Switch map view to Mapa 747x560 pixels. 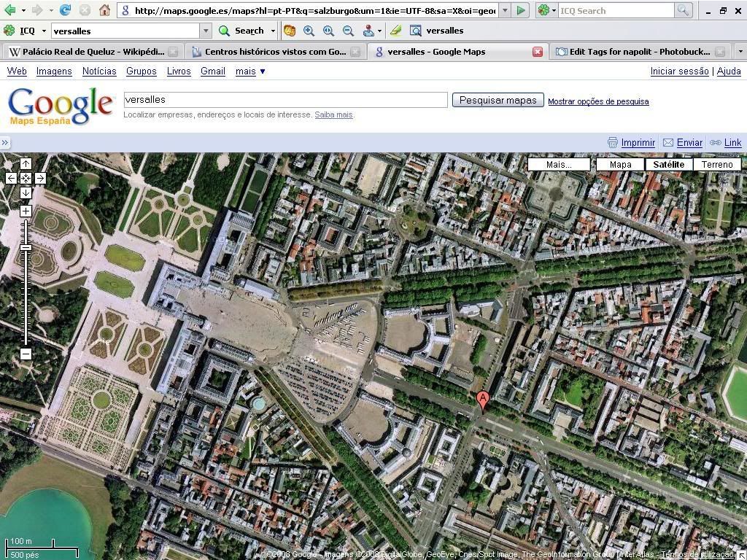[x=620, y=164]
